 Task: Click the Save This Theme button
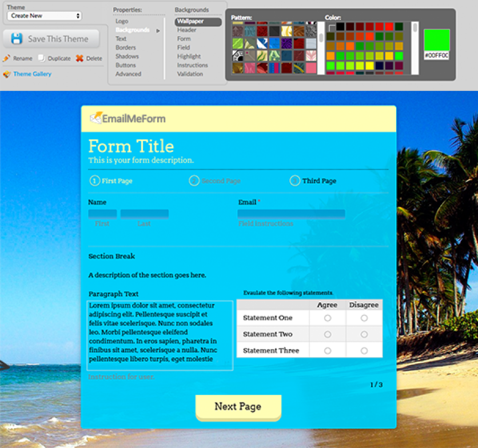[x=51, y=39]
